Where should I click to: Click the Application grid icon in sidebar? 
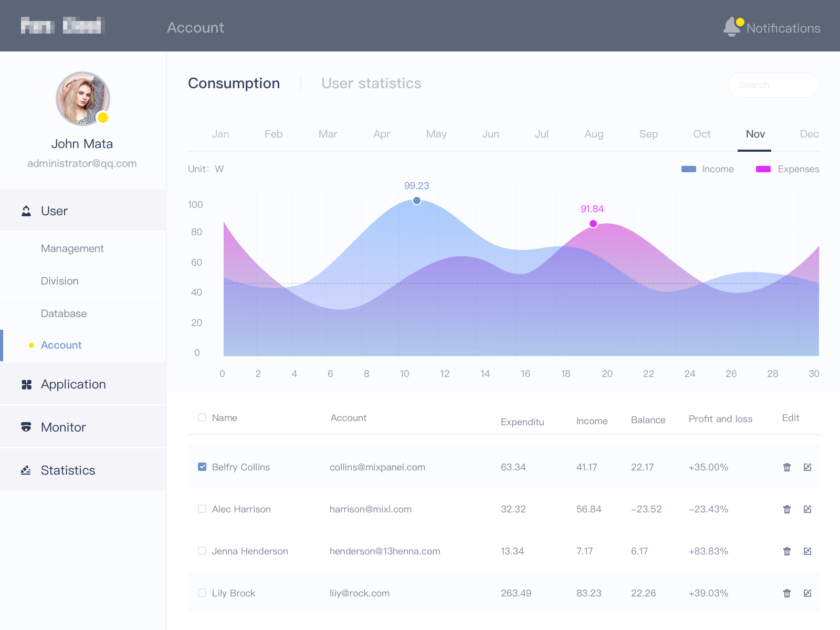point(26,385)
